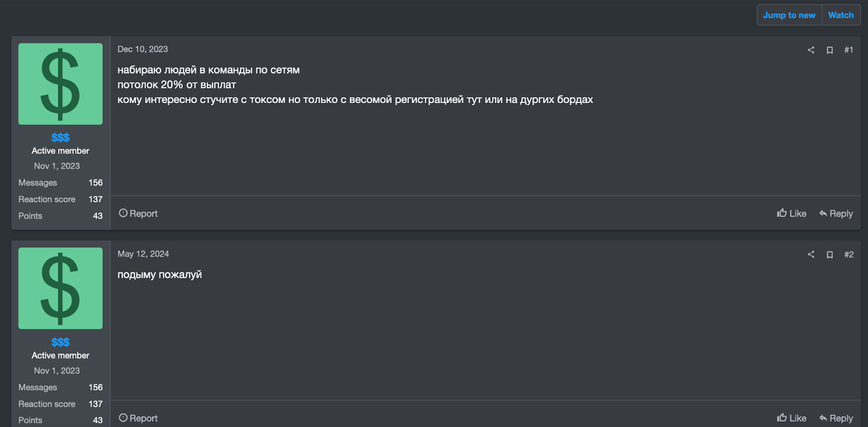The height and width of the screenshot is (427, 868).
Task: Open permalink #2 of the thread
Action: tap(848, 254)
